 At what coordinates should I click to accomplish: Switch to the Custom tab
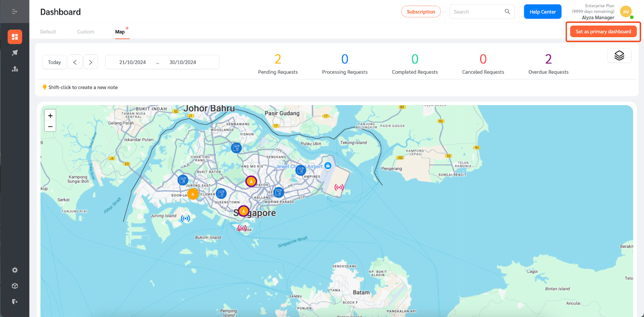[x=86, y=32]
